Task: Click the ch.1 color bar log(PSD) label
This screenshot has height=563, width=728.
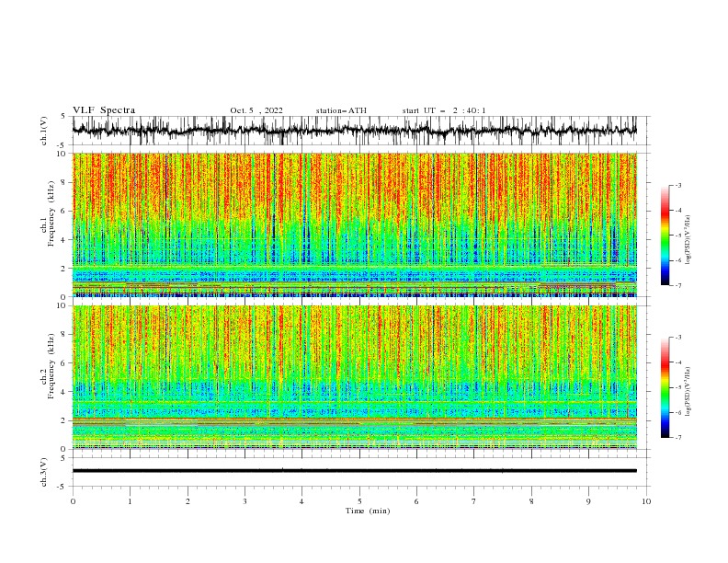Action: coord(688,240)
